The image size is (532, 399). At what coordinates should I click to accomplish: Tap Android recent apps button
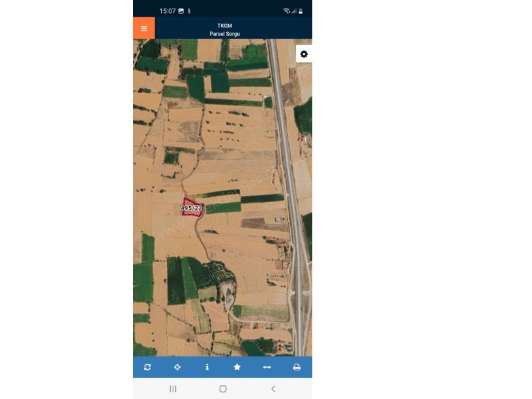[x=173, y=389]
